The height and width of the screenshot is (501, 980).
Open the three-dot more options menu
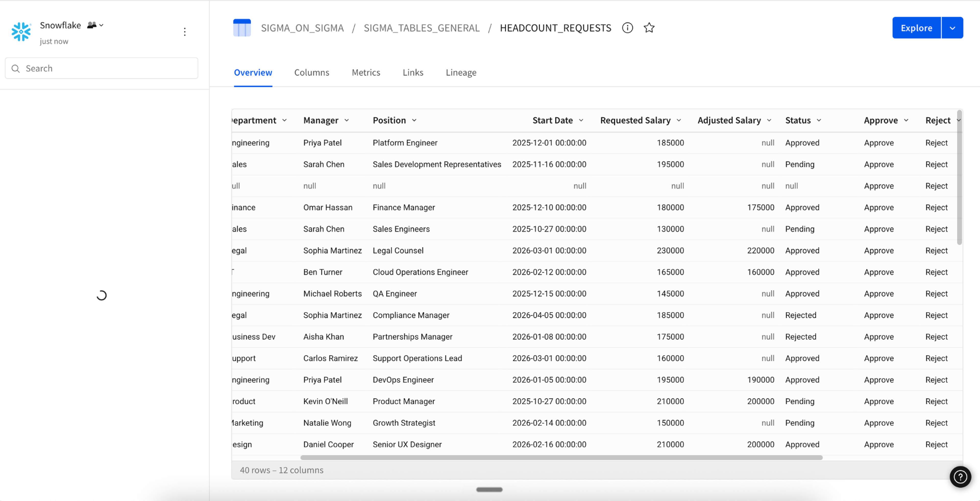pos(185,32)
